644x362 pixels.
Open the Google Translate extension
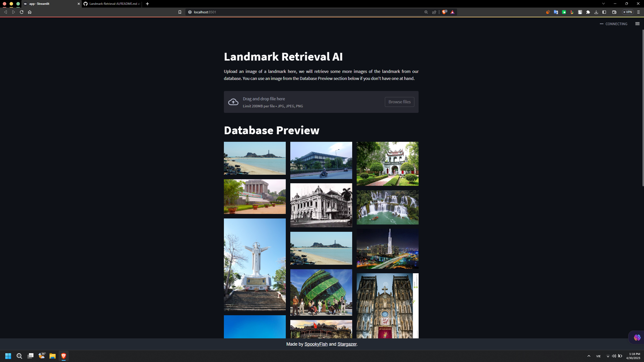pyautogui.click(x=556, y=12)
